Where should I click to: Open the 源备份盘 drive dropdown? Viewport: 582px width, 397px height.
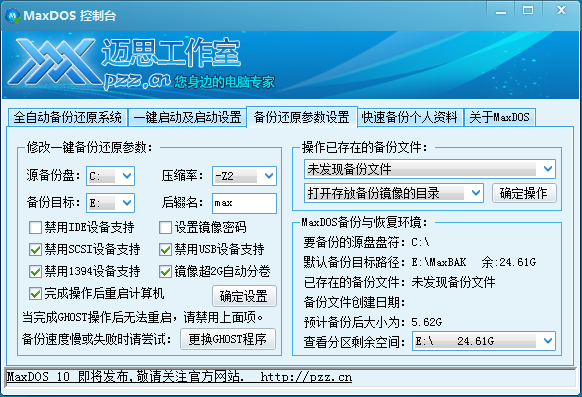pos(110,175)
